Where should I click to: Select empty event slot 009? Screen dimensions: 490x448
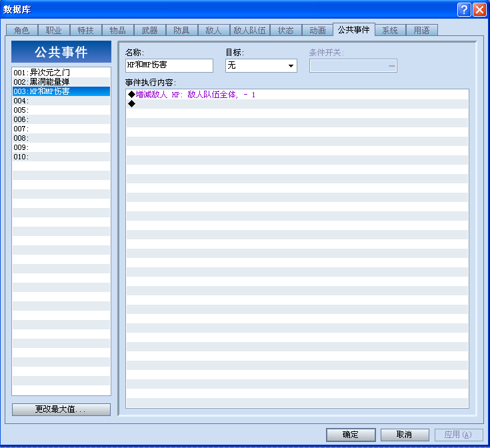[61, 147]
